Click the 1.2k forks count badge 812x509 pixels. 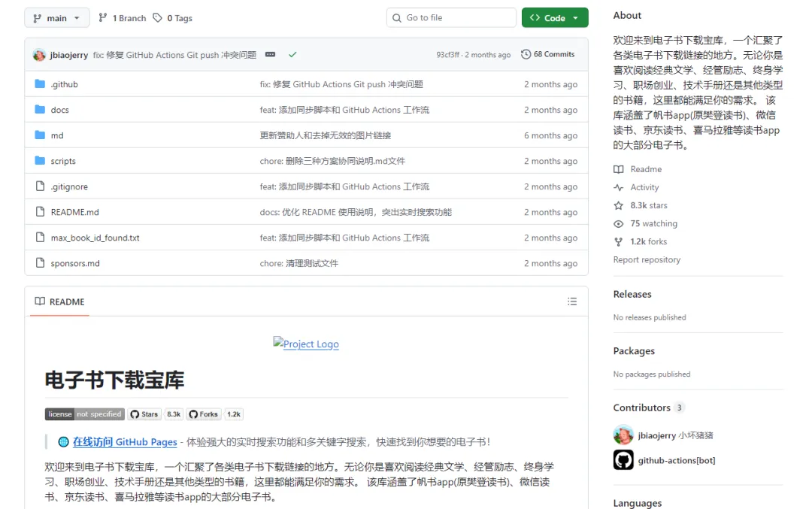pyautogui.click(x=234, y=414)
